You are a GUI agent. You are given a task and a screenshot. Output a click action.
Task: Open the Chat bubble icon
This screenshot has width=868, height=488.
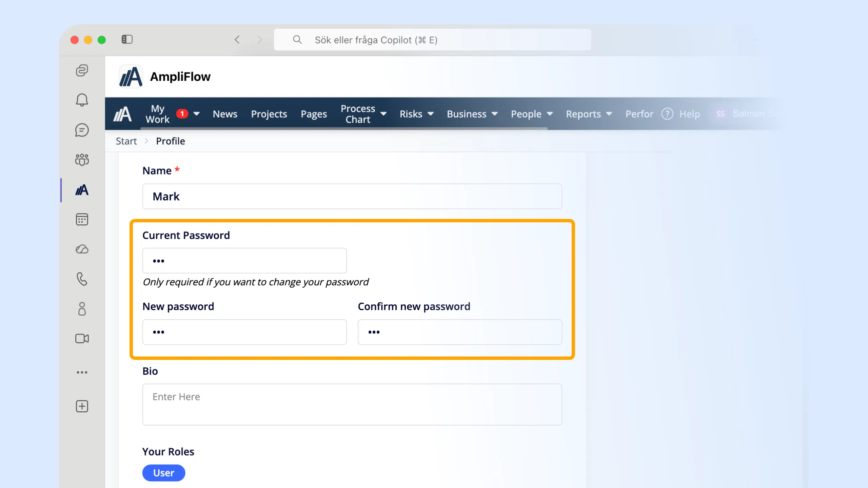[x=82, y=130]
